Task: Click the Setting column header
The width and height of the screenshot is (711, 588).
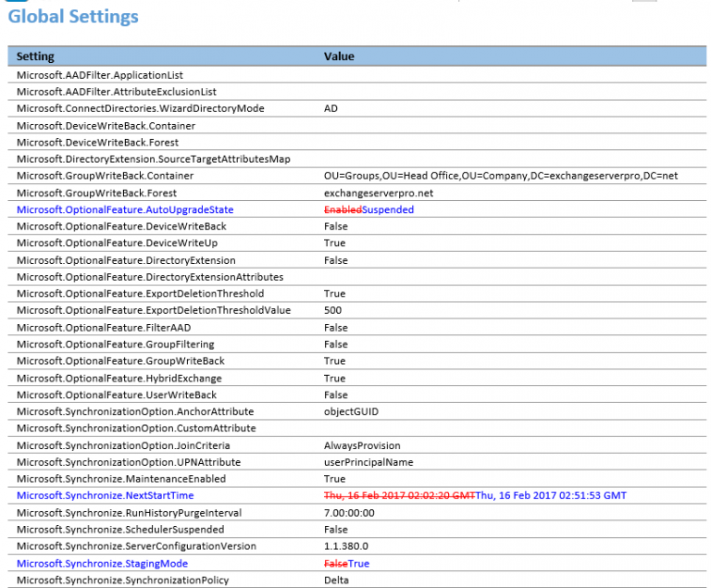Action: tap(35, 56)
